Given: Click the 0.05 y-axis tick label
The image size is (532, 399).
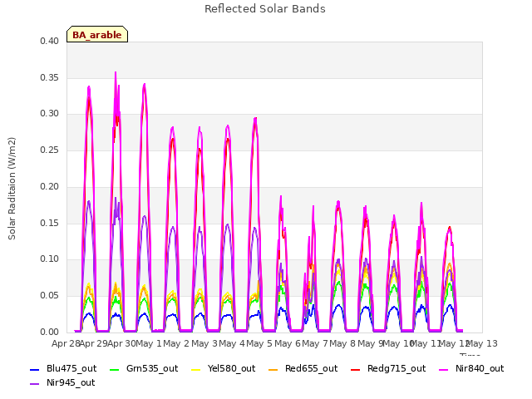Looking at the screenshot, I should point(50,296).
